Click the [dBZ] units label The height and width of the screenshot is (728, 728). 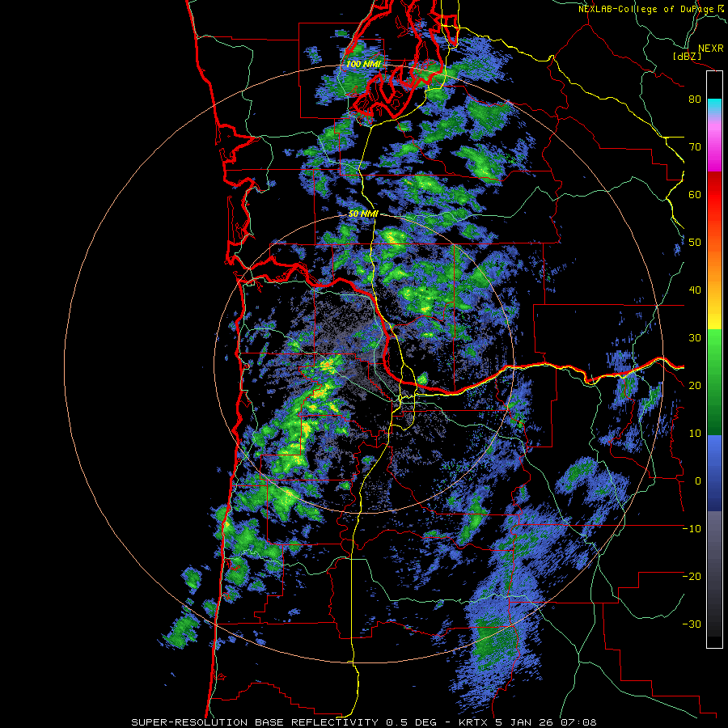tap(687, 56)
